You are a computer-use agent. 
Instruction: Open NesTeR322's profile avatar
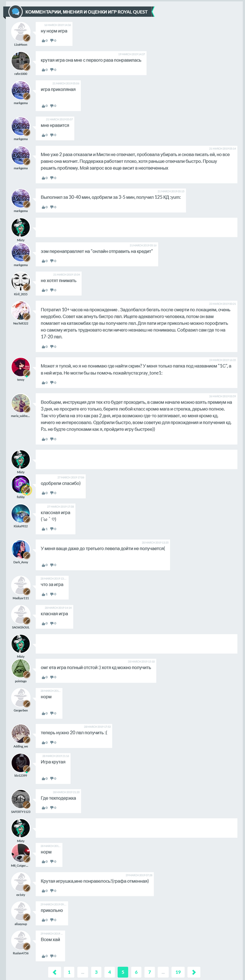[21, 311]
